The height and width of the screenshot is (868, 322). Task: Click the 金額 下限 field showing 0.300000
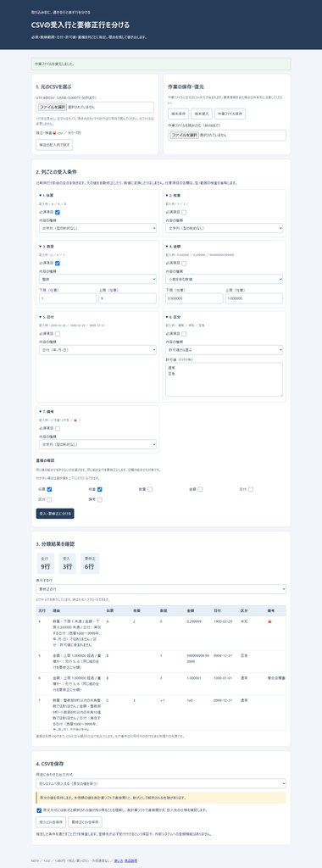point(194,298)
